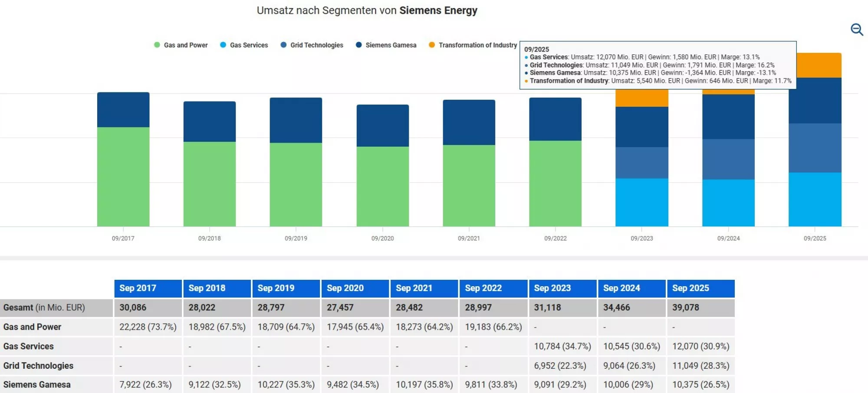Screen dimensions: 868x393
Task: Click the 09/2020 axis label
Action: click(x=383, y=238)
